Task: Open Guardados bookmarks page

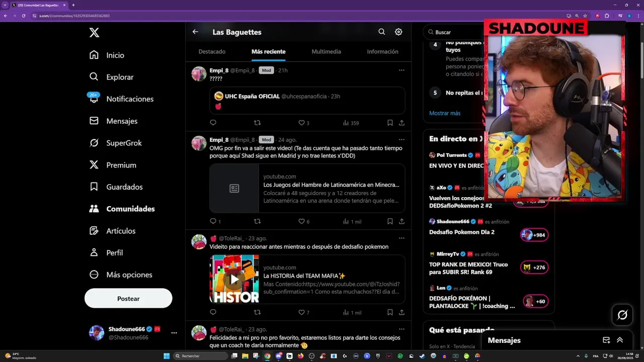Action: (x=116, y=187)
